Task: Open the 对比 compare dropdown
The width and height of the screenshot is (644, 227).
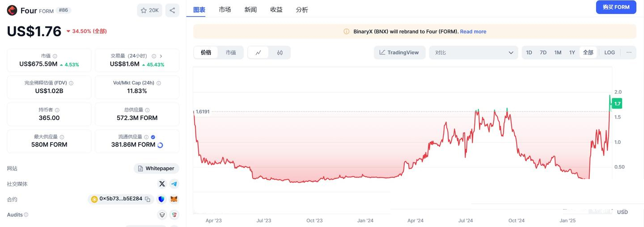Action: 474,52
